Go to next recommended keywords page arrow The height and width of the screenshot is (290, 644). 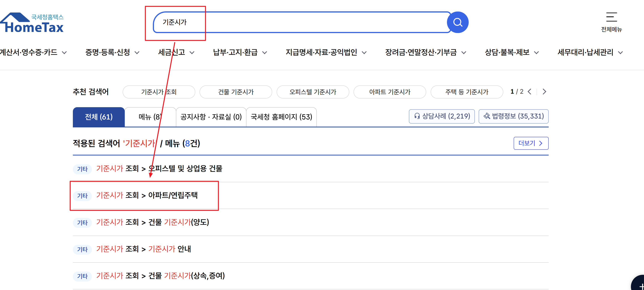click(544, 92)
